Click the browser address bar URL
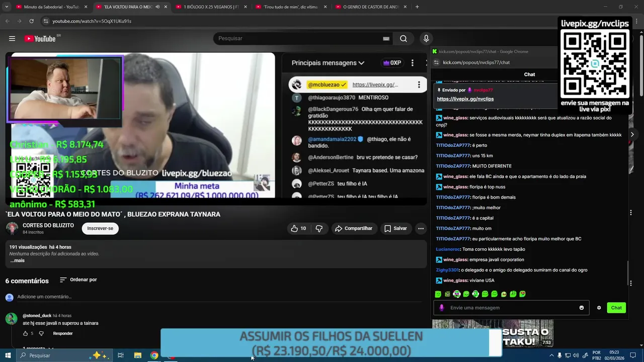644x362 pixels. pyautogui.click(x=92, y=21)
